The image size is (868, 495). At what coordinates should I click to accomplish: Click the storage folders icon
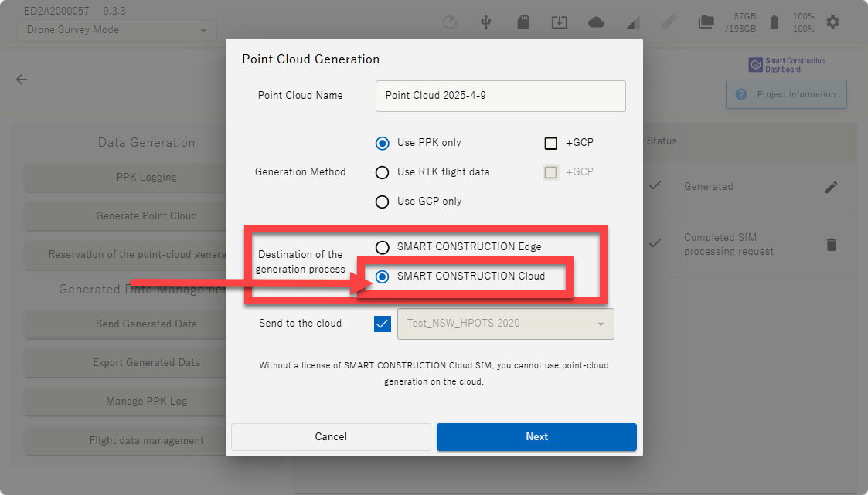706,22
